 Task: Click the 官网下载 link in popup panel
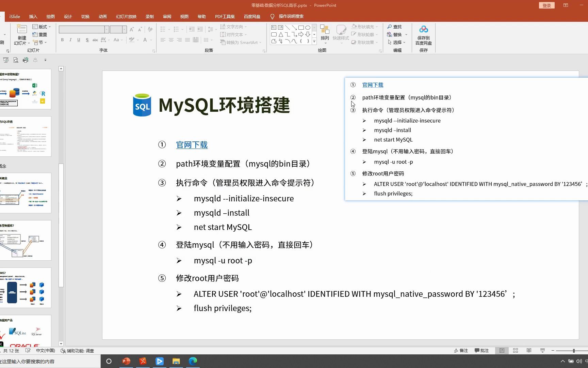[x=373, y=85]
